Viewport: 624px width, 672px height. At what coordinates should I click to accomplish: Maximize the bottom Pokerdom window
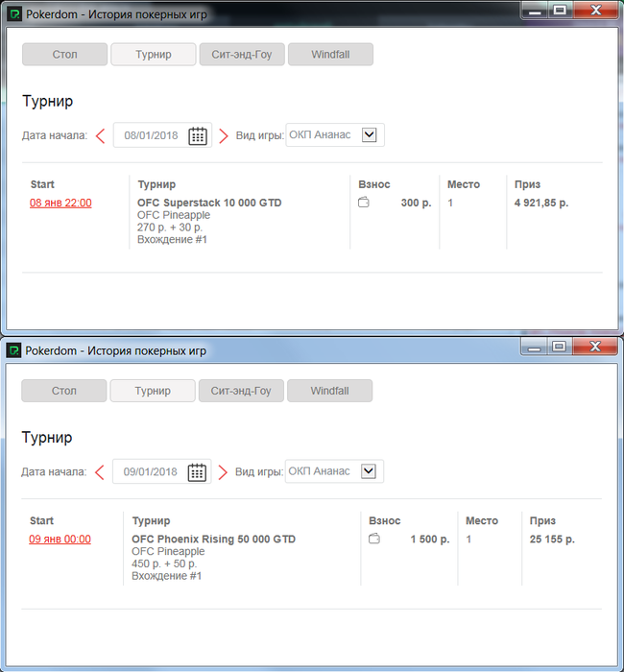(559, 347)
